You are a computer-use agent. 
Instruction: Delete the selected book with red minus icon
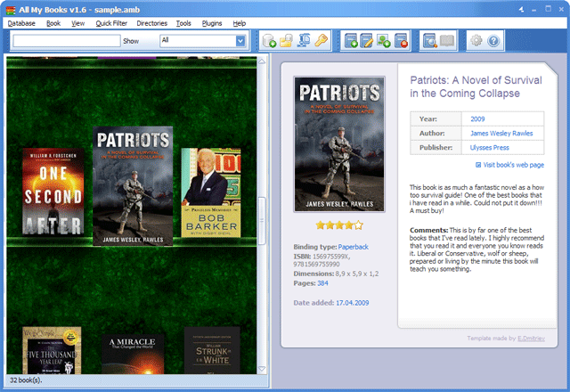[x=401, y=40]
